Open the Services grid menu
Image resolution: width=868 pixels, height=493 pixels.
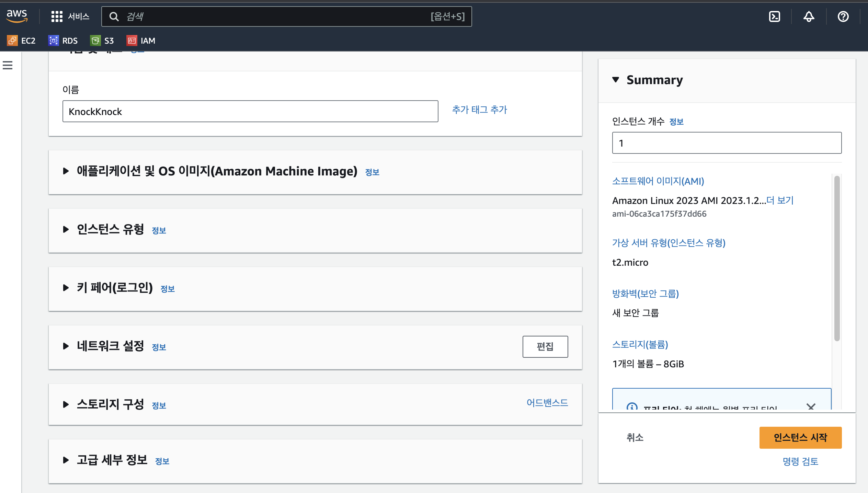(x=70, y=16)
